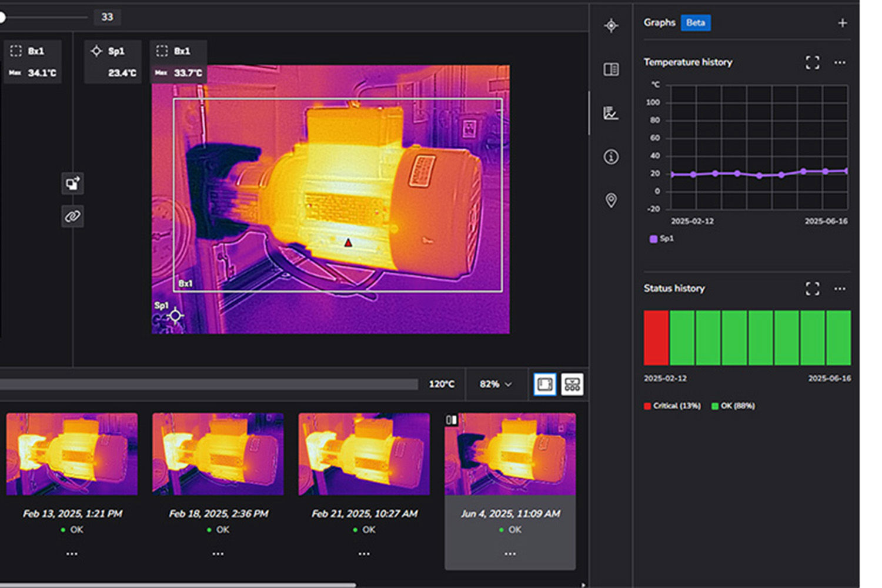Open options menu for Feb 13 image
This screenshot has height=588, width=882.
72,554
